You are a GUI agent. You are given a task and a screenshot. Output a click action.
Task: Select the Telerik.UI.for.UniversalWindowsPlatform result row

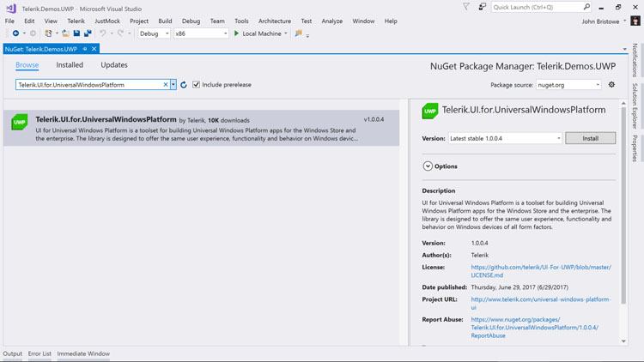coord(201,128)
